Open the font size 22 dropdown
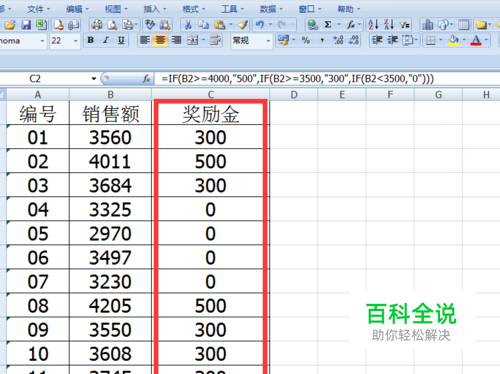 coord(76,41)
